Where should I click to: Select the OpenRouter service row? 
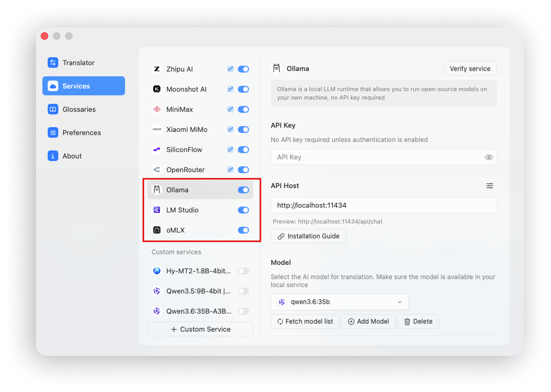point(200,170)
